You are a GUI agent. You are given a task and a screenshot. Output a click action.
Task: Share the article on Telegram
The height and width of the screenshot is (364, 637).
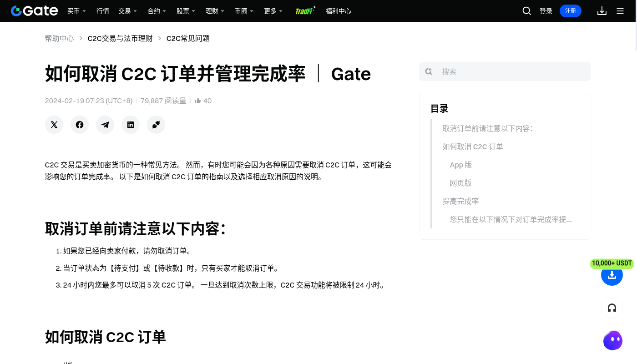(105, 125)
